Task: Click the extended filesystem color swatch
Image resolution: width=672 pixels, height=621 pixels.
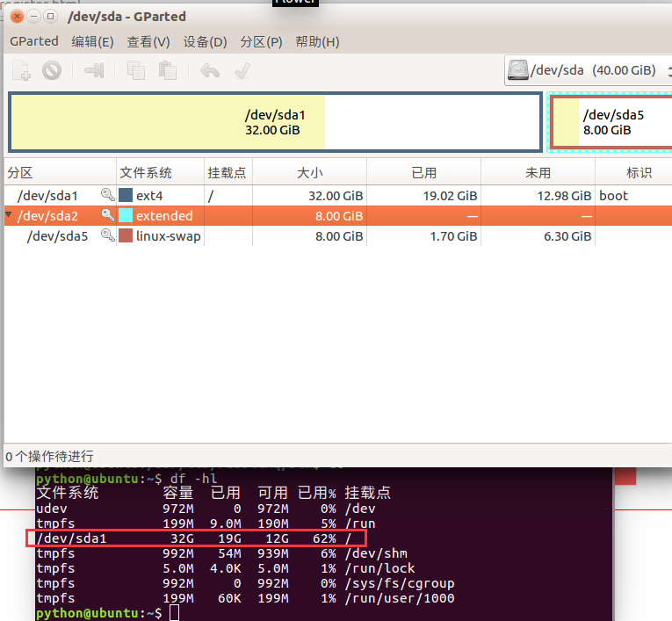Action: [126, 215]
